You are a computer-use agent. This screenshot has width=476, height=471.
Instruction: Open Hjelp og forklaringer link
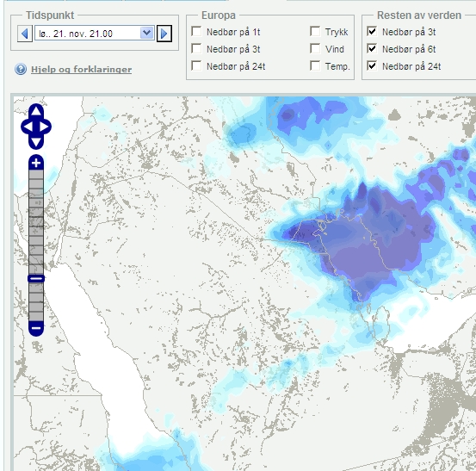click(82, 70)
